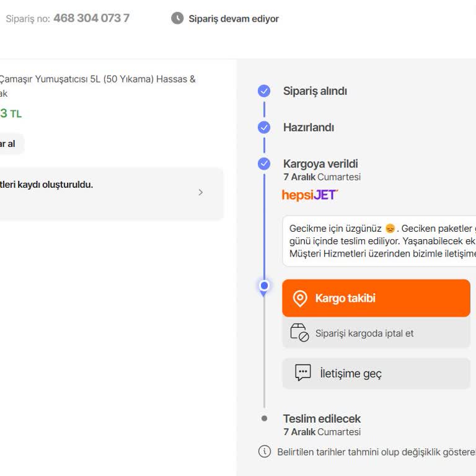Click the hepsiJET logo
This screenshot has height=476, width=476.
click(x=310, y=195)
